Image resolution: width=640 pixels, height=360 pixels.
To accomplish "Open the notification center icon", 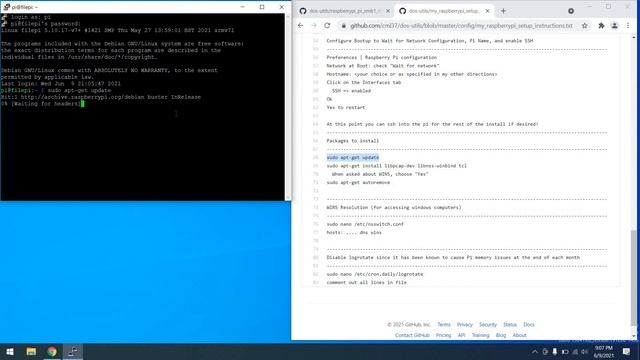I will coord(626,351).
